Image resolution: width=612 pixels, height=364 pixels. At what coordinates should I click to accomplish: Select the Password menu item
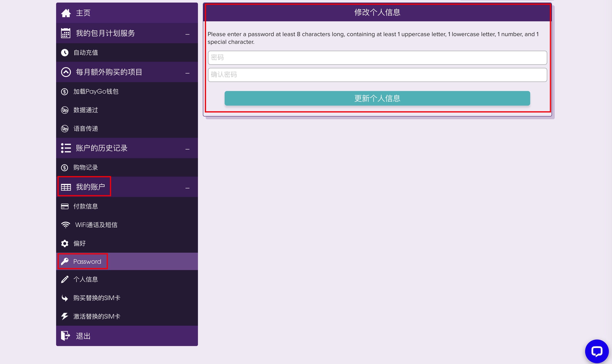click(x=127, y=262)
